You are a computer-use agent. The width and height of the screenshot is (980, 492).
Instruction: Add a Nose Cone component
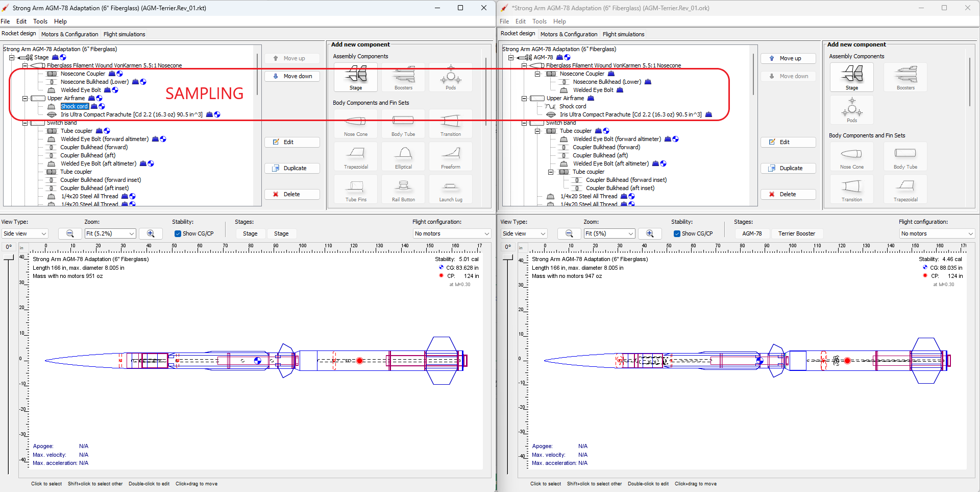click(355, 124)
